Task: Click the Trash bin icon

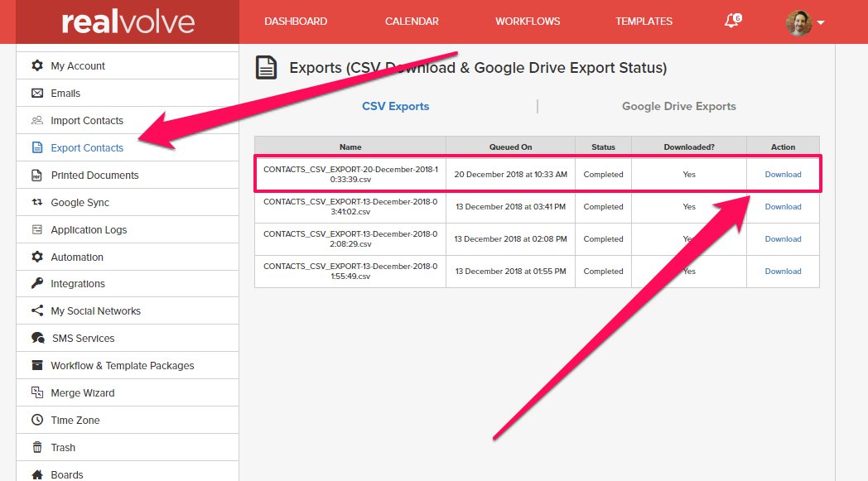Action: 37,448
